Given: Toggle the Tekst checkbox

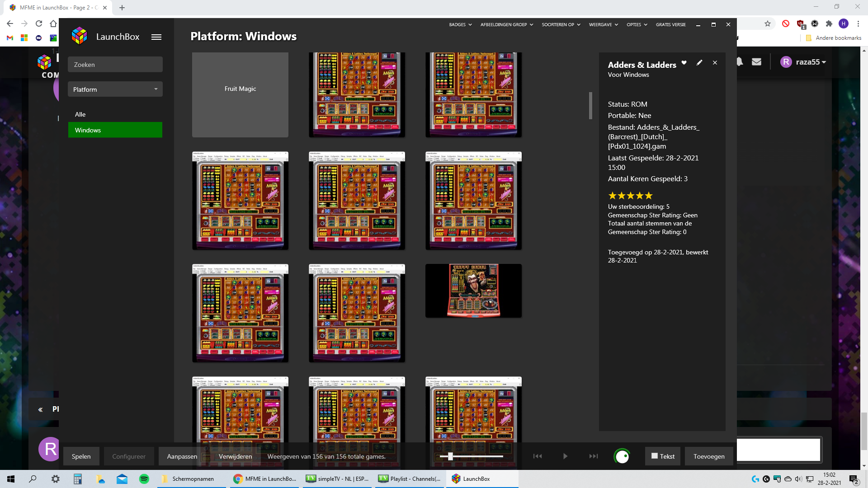Looking at the screenshot, I should (654, 456).
